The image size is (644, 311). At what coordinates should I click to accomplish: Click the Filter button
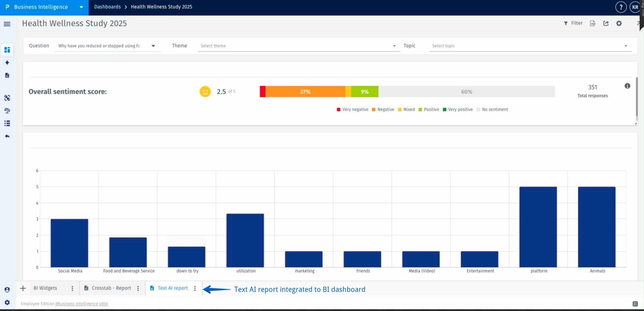573,23
